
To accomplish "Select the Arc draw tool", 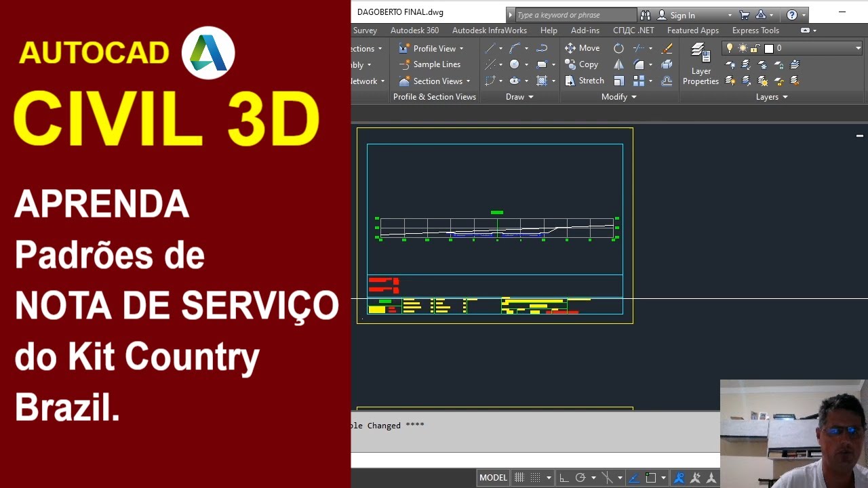I will click(515, 48).
